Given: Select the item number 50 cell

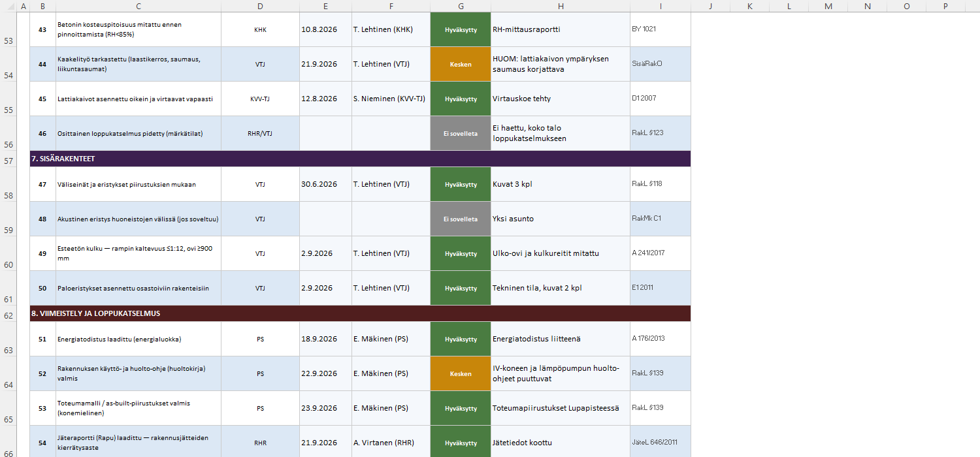Looking at the screenshot, I should point(42,288).
